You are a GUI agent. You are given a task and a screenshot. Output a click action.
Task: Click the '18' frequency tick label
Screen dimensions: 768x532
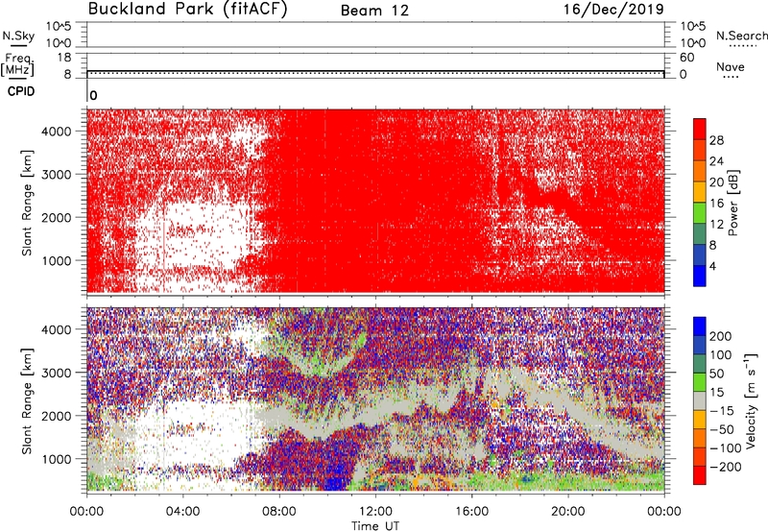[x=64, y=58]
